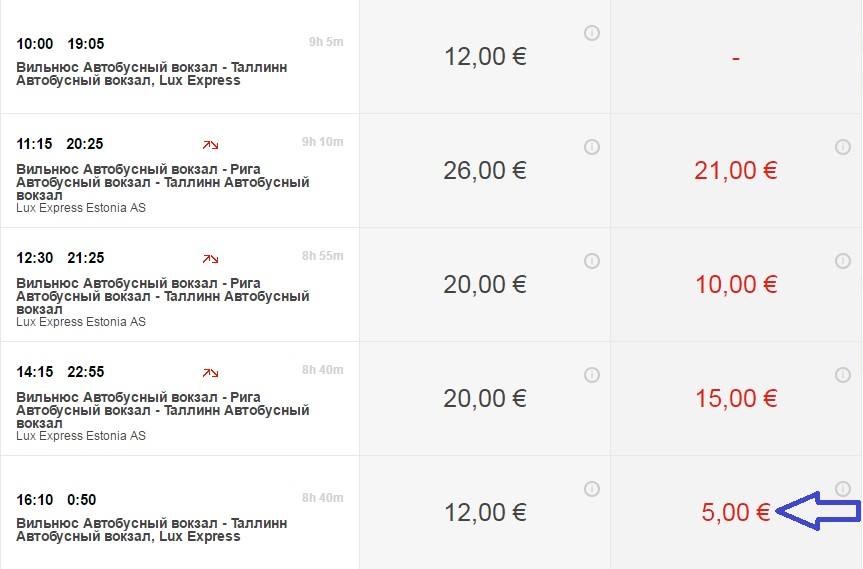Open info icon for 20,00 € on 12:30 trip
The width and height of the screenshot is (863, 569).
click(592, 261)
